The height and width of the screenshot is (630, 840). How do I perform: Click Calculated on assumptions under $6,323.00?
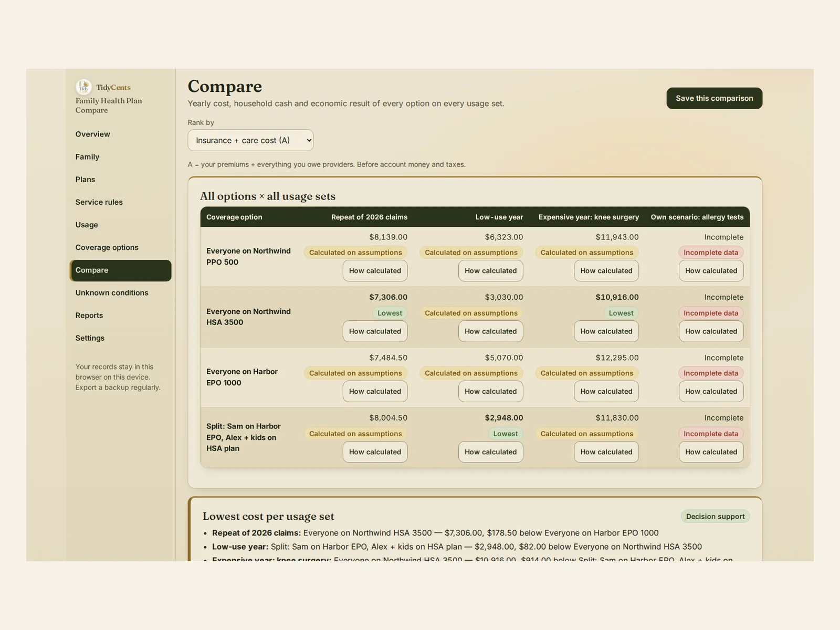click(x=471, y=253)
